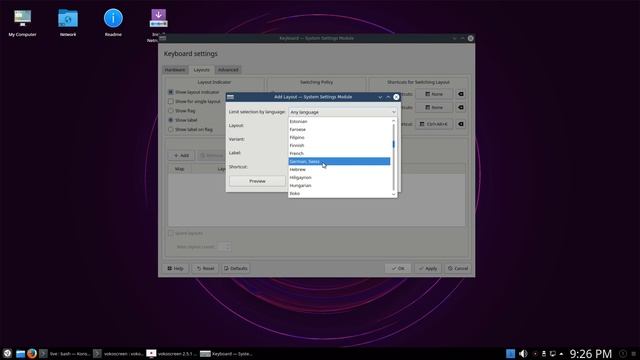Select the Show label radio button
Image resolution: width=640 pixels, height=360 pixels.
[x=171, y=120]
